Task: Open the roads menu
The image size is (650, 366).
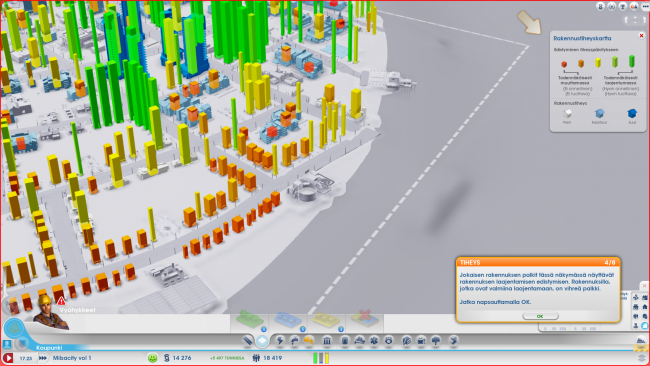Action: tap(247, 341)
